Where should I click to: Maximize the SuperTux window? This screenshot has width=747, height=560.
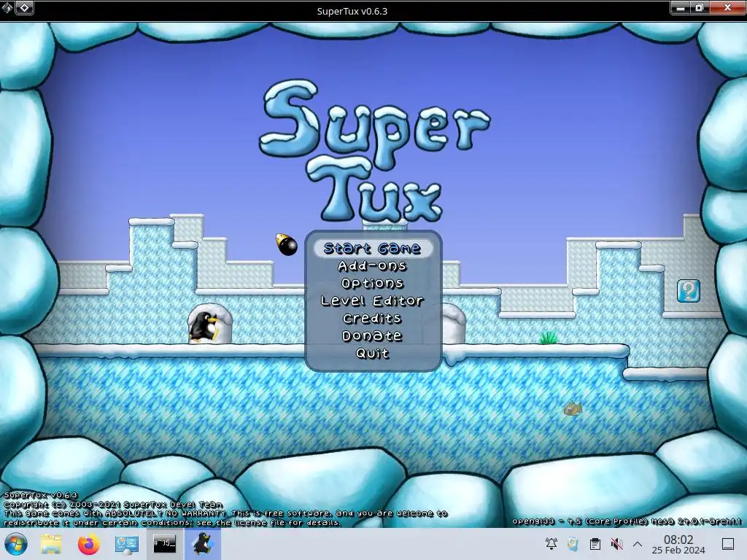pyautogui.click(x=700, y=7)
